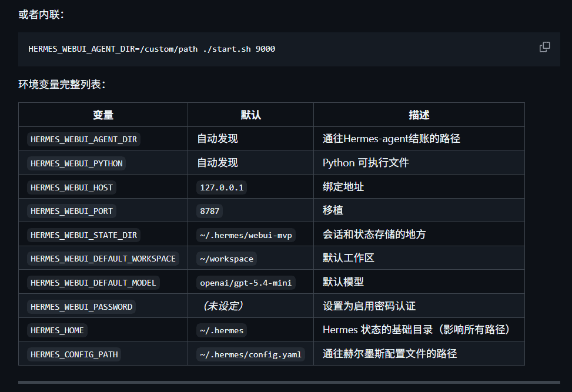Click the HERMES_WEBUI_STATE_DIR variable name

point(83,235)
